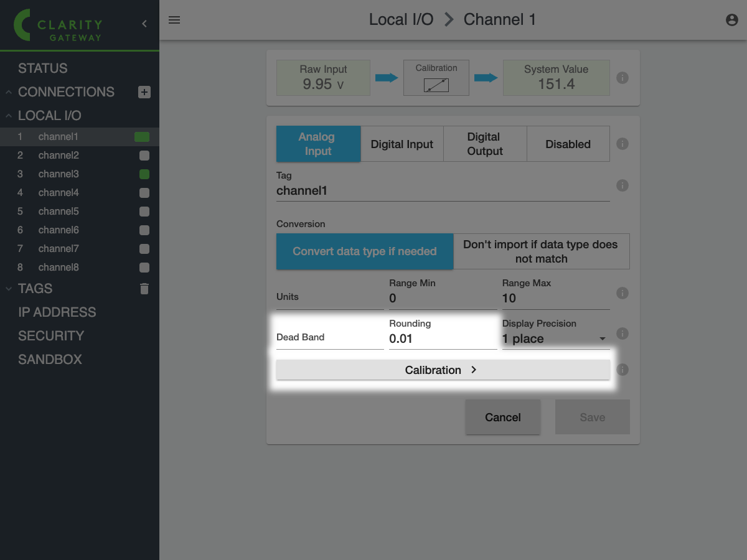Image resolution: width=747 pixels, height=560 pixels.
Task: Click the trash icon beside Tags
Action: tap(144, 289)
